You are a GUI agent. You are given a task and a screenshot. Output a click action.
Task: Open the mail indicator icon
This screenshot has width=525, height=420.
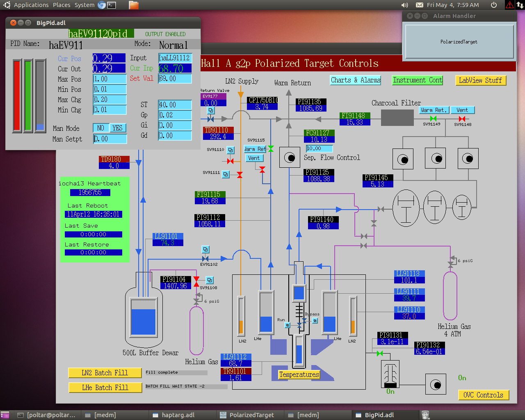coord(420,5)
